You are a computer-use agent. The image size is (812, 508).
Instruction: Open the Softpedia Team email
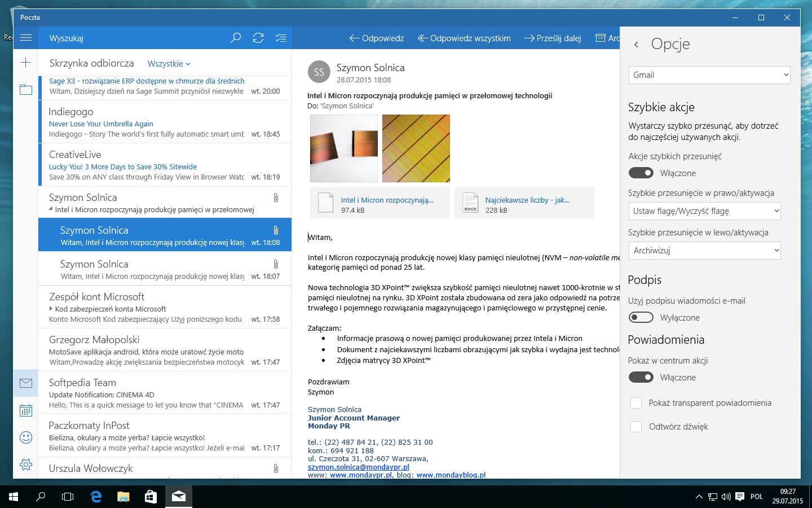165,393
